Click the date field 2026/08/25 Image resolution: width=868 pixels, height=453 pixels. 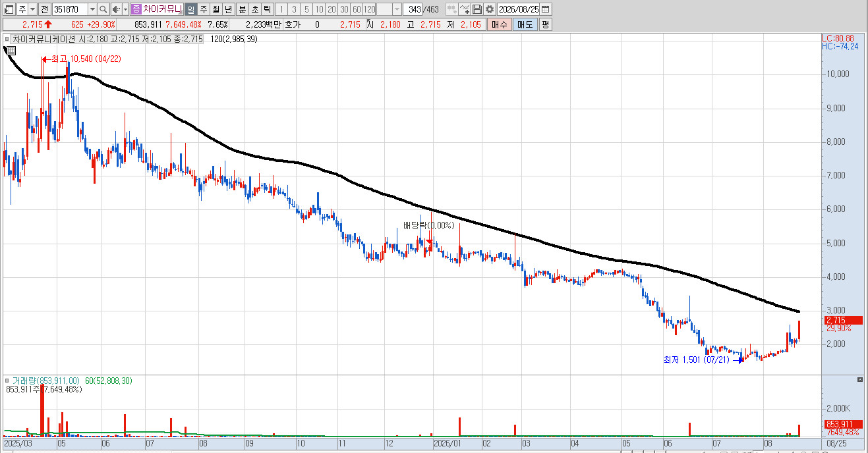519,9
